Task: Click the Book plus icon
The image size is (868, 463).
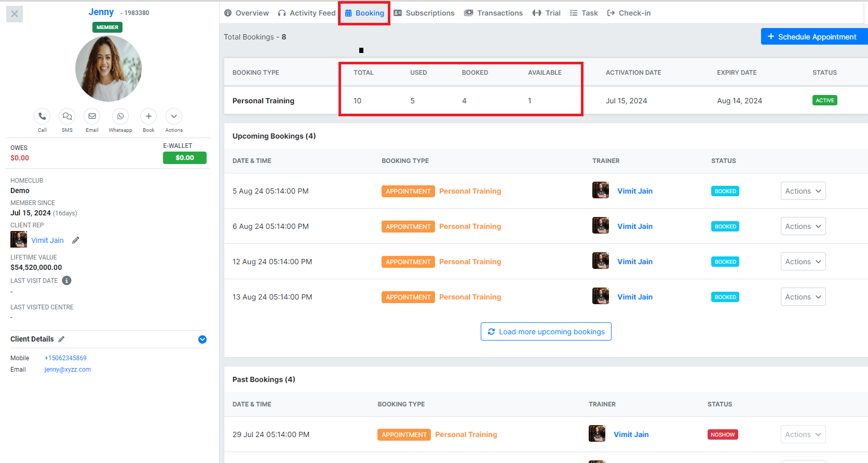Action: 148,116
